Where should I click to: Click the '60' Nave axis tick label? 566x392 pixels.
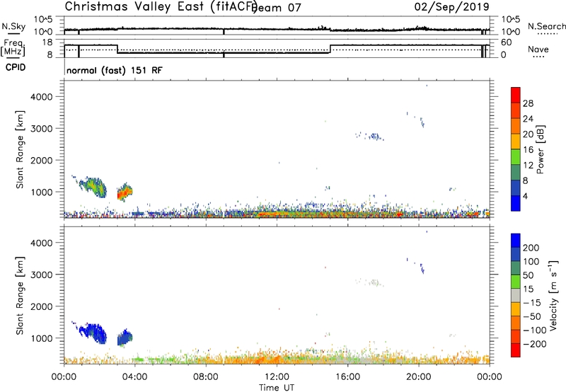click(507, 42)
